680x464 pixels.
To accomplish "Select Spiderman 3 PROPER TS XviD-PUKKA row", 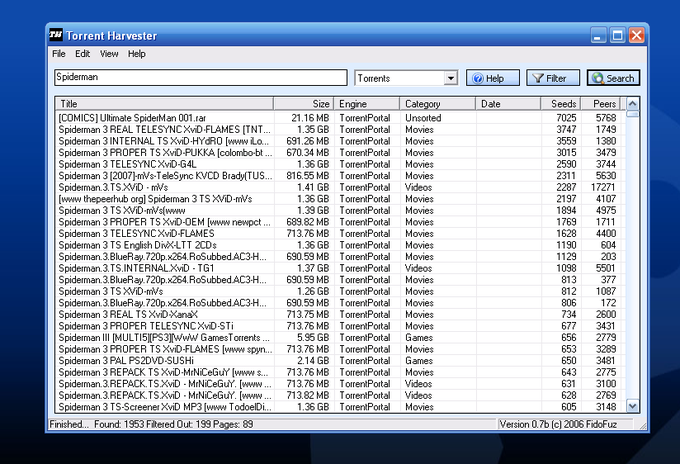I will coord(342,153).
